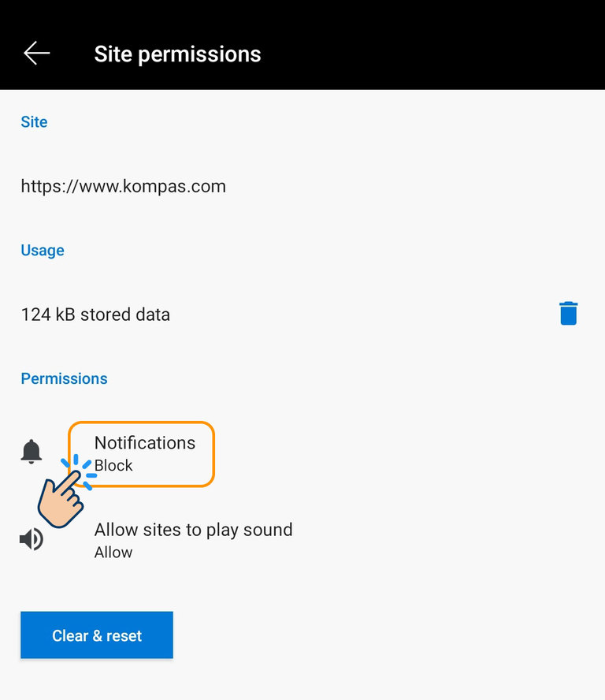Click the sound speaker icon
The width and height of the screenshot is (605, 700).
click(32, 538)
